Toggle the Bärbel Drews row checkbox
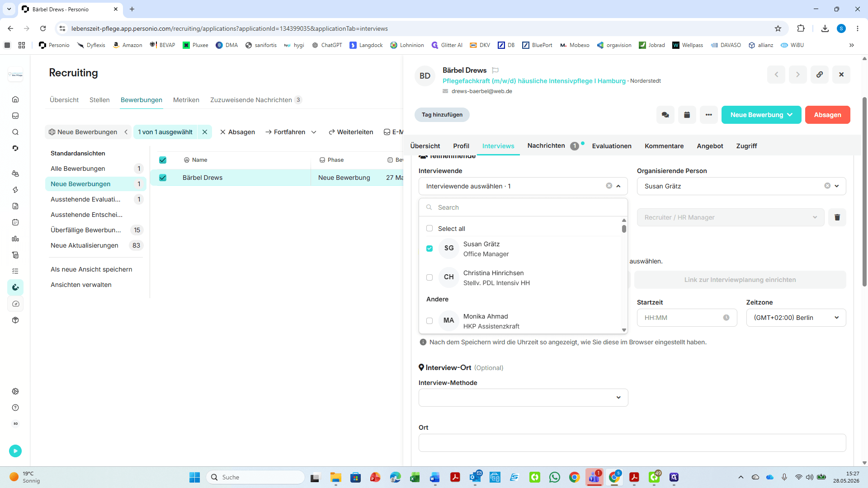This screenshot has height=488, width=868. coord(163,178)
